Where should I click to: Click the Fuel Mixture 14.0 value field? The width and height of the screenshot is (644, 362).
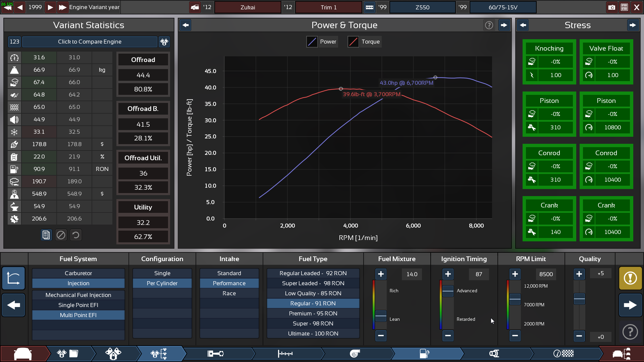tap(412, 274)
